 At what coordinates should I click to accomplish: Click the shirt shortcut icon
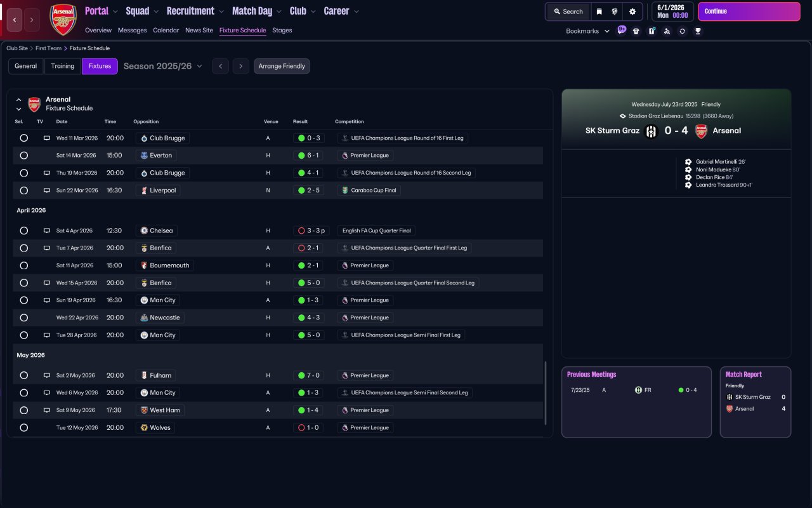pos(636,31)
